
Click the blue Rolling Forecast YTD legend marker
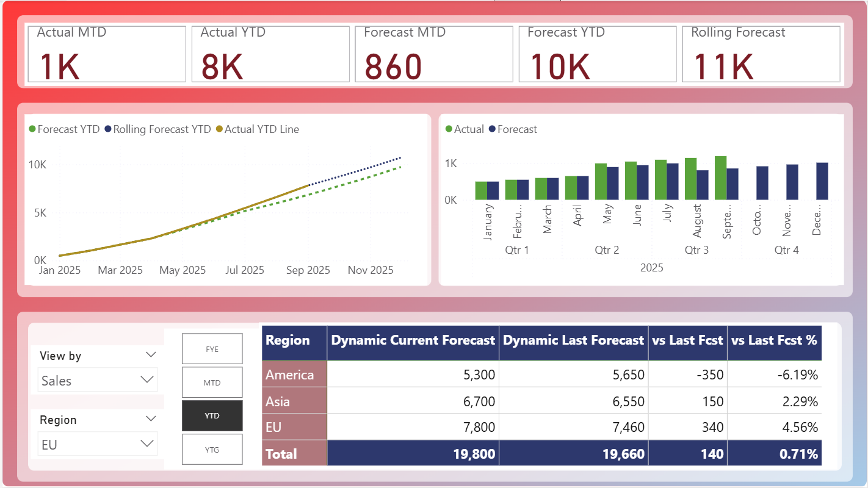(108, 129)
